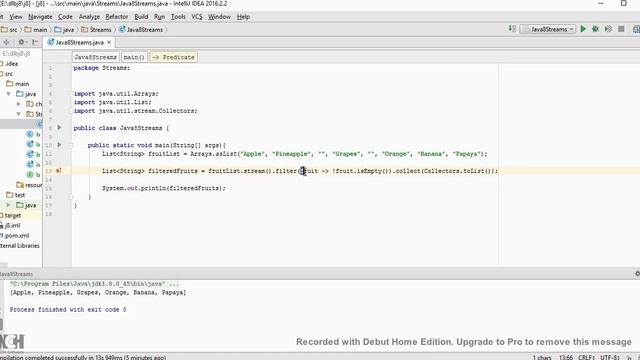Open the Tools menu
The width and height of the screenshot is (640, 360).
point(178,17)
